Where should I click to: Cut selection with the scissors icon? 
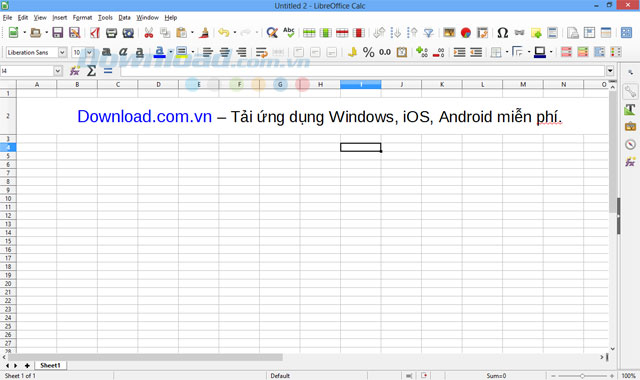pos(149,33)
